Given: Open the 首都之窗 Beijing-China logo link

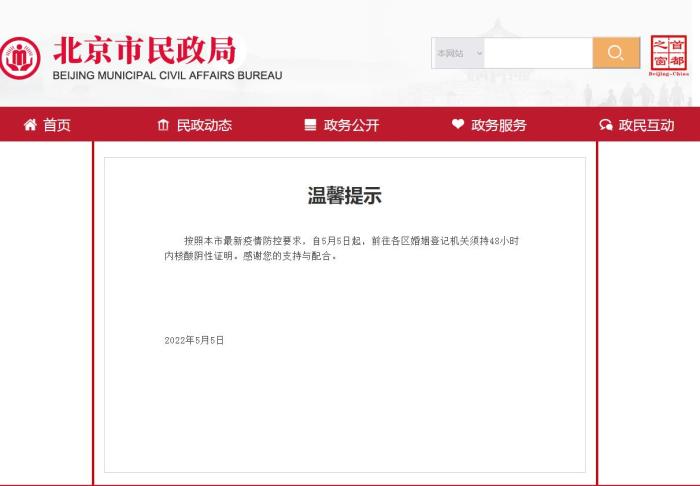Looking at the screenshot, I should coord(668,55).
